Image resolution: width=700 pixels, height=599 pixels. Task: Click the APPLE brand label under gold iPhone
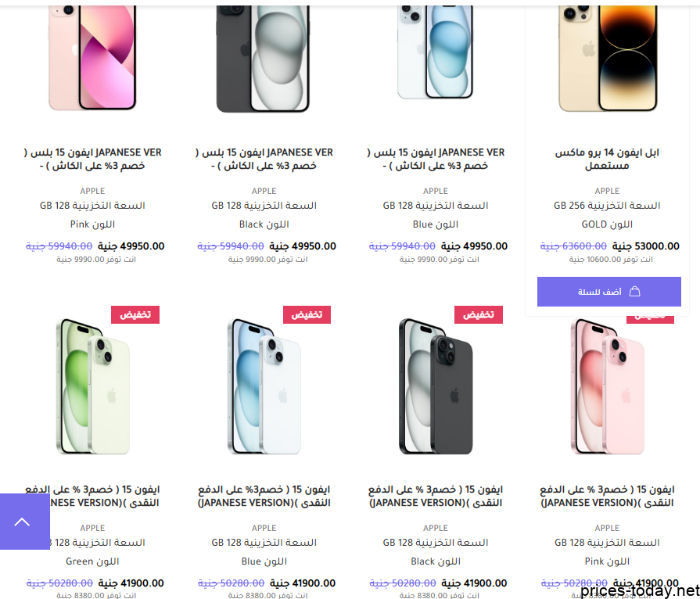(607, 191)
